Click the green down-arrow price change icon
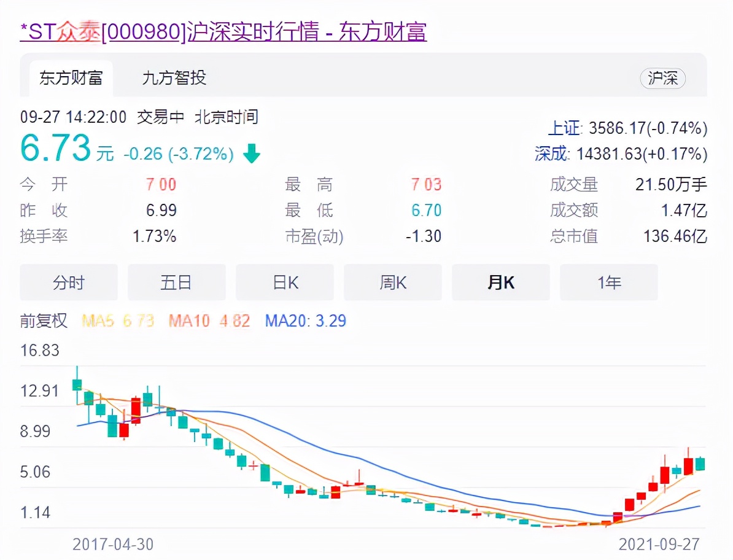 click(252, 154)
